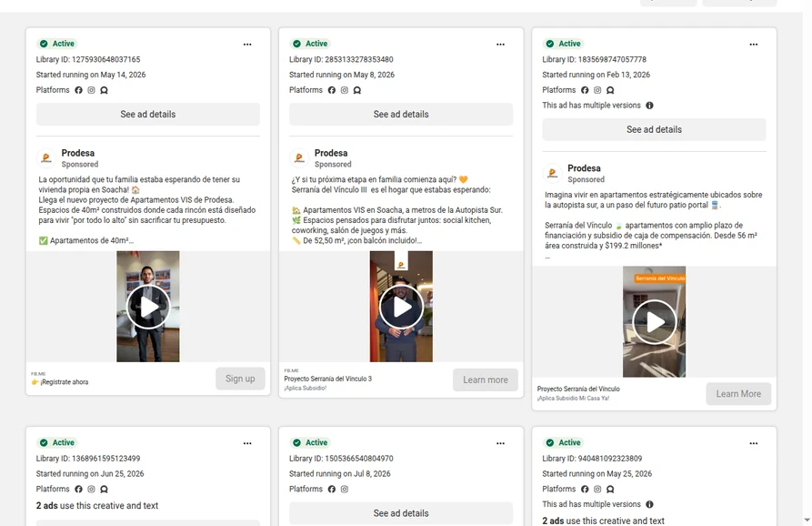Click Audience Network icon on ad 1368961595123499
The image size is (812, 526).
[x=104, y=490]
